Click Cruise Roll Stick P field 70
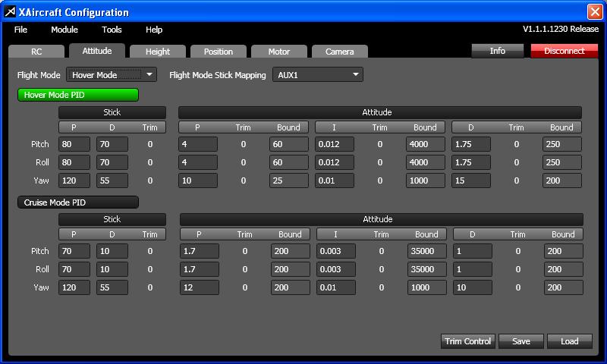 tap(74, 269)
